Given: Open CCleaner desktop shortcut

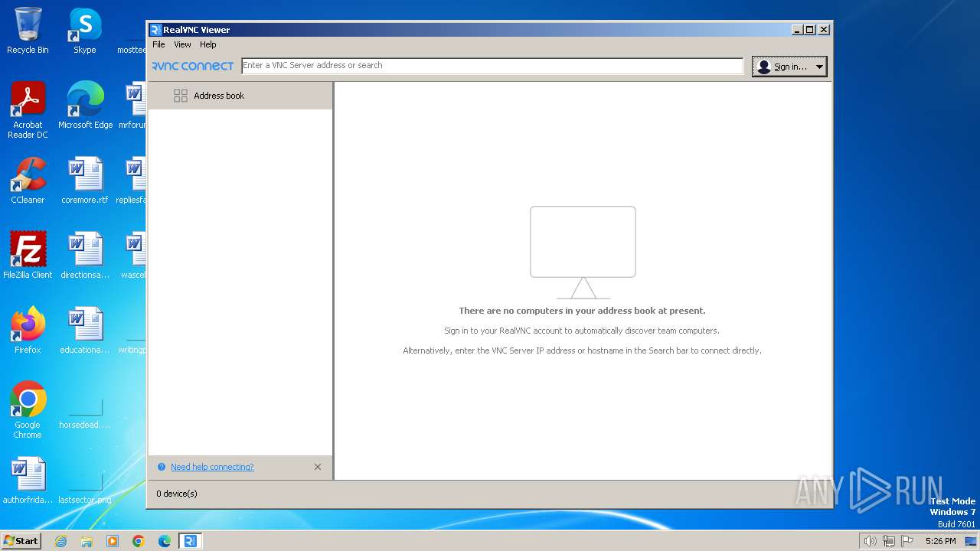Looking at the screenshot, I should pyautogui.click(x=28, y=181).
